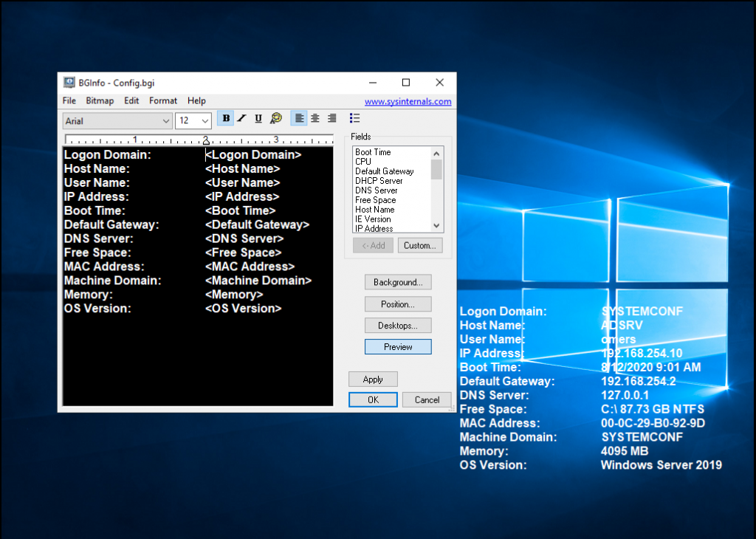This screenshot has height=539, width=756.
Task: Open the text color picker icon
Action: [x=276, y=118]
